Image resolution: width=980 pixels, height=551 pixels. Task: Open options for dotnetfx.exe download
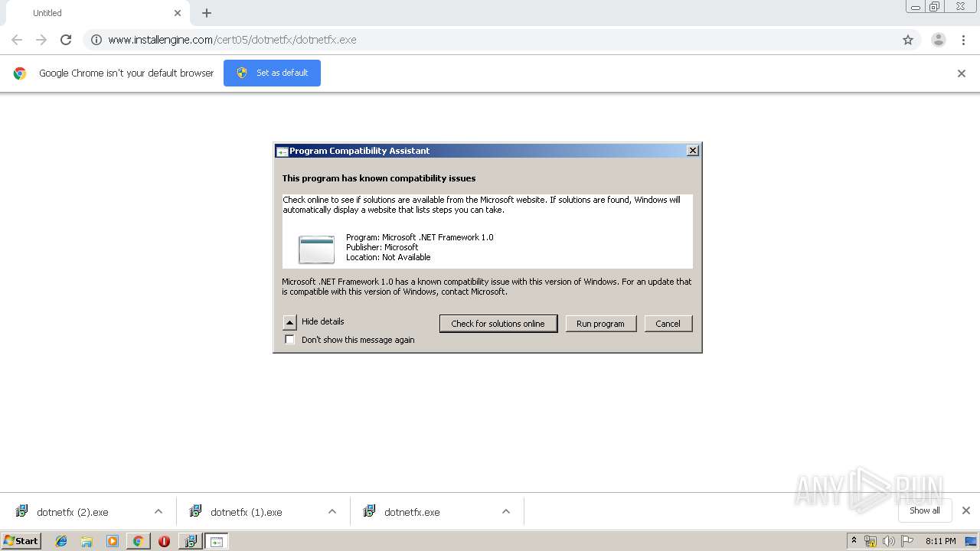(506, 512)
